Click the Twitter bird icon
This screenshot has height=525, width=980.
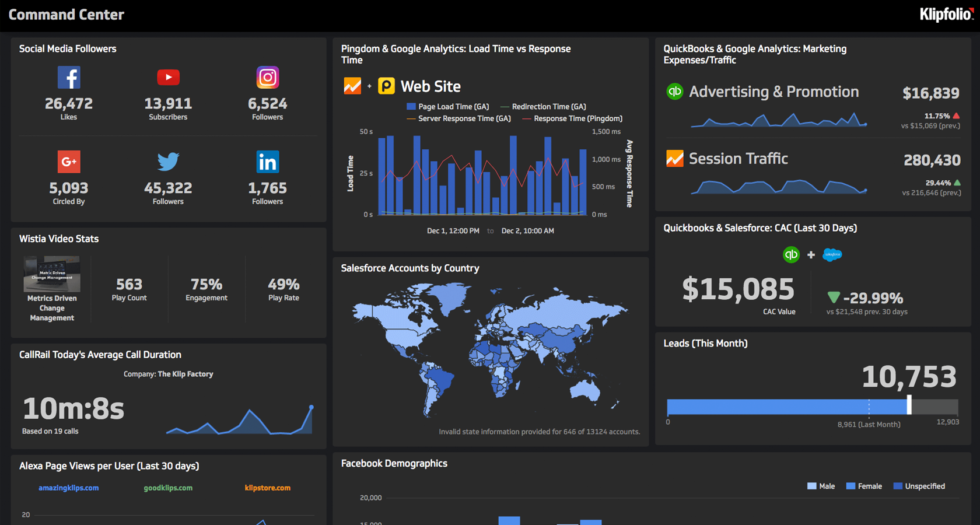click(x=168, y=162)
